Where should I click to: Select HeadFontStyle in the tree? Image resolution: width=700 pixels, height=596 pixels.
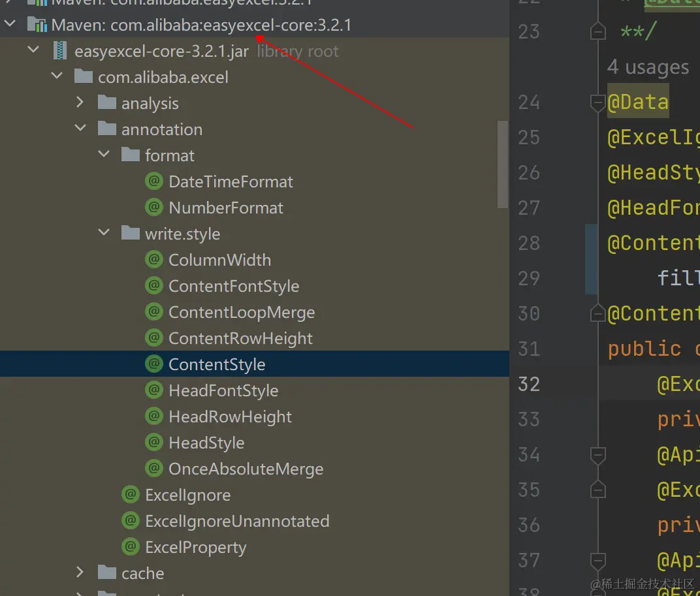pyautogui.click(x=223, y=390)
